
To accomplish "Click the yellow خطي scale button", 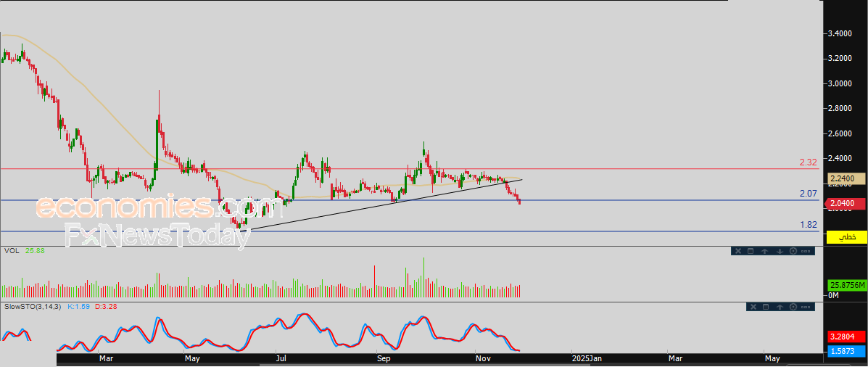I will pos(846,237).
